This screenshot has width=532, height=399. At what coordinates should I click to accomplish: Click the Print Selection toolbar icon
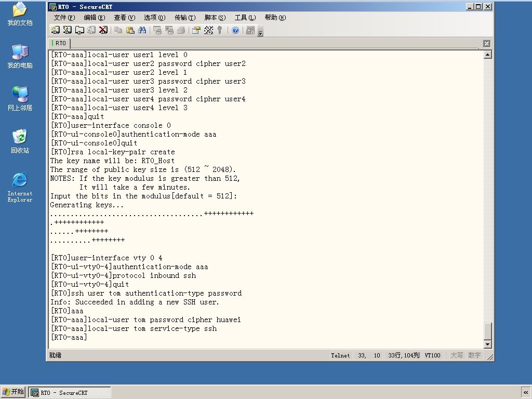click(x=169, y=30)
